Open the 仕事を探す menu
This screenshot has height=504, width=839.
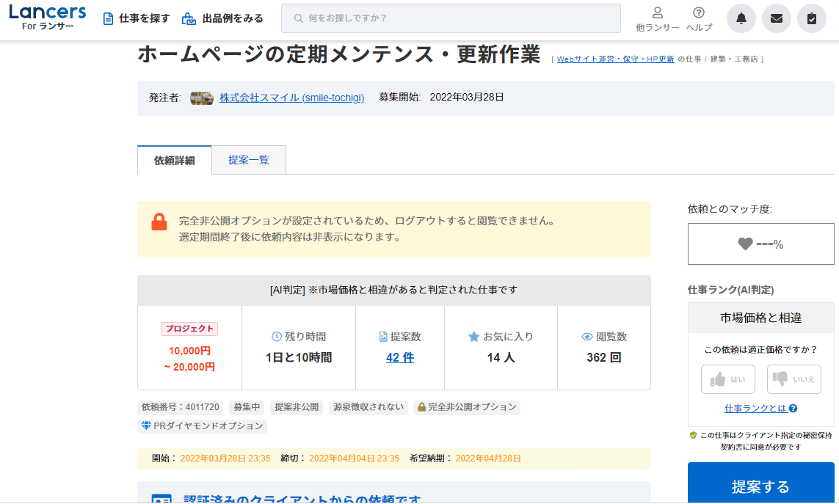[x=137, y=19]
